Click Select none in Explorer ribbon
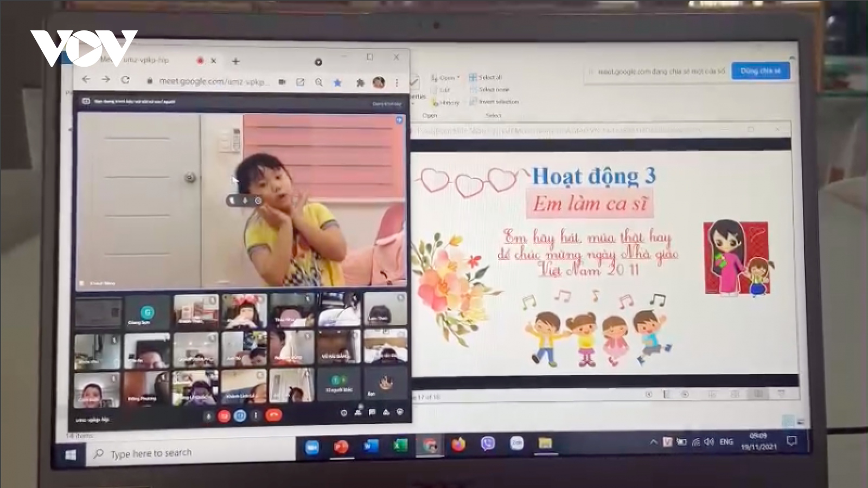The width and height of the screenshot is (868, 488). tap(489, 89)
